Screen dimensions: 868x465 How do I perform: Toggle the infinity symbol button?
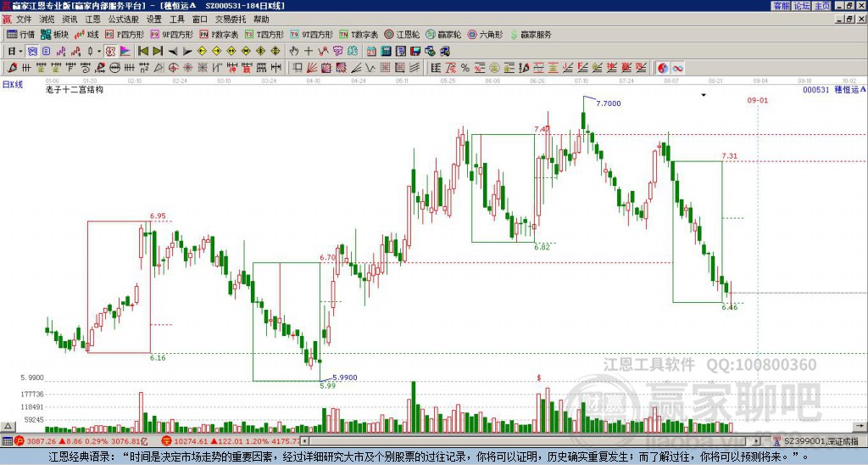click(x=677, y=68)
